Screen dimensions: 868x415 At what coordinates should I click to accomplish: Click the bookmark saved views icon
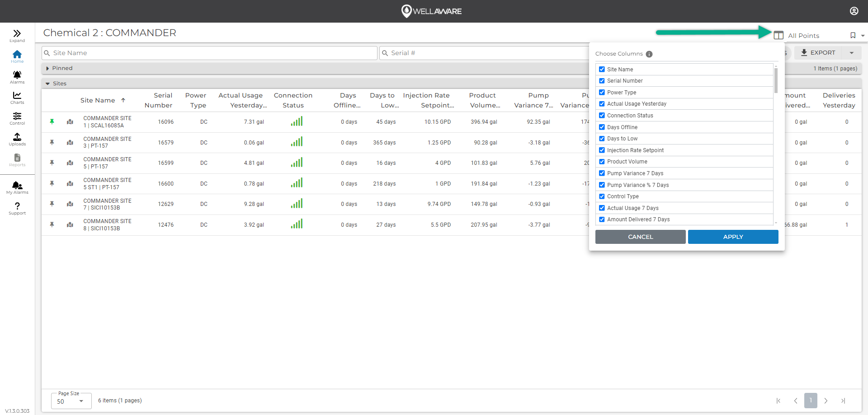(853, 35)
